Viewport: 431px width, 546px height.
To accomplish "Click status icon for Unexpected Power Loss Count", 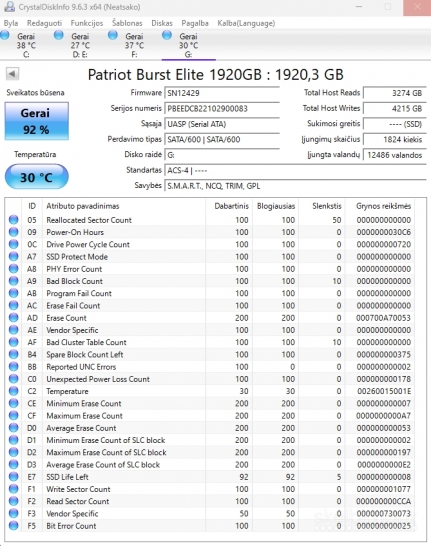I will [x=14, y=379].
